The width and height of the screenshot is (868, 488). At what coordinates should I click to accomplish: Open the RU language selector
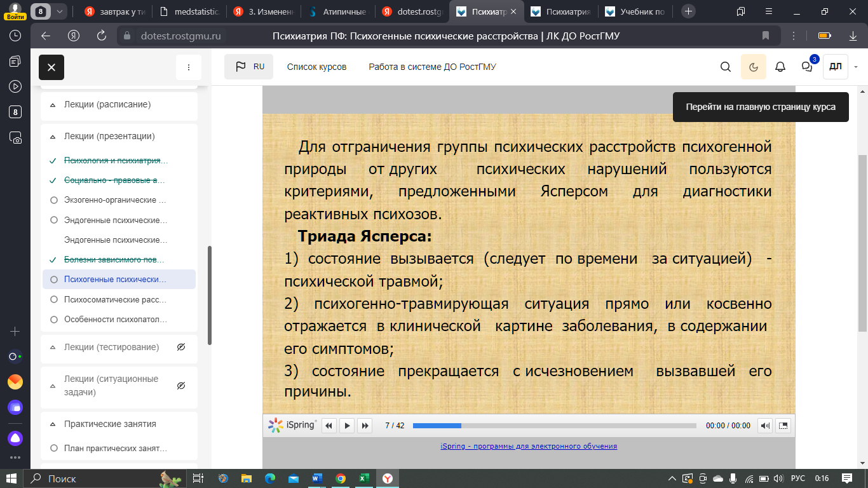click(249, 67)
